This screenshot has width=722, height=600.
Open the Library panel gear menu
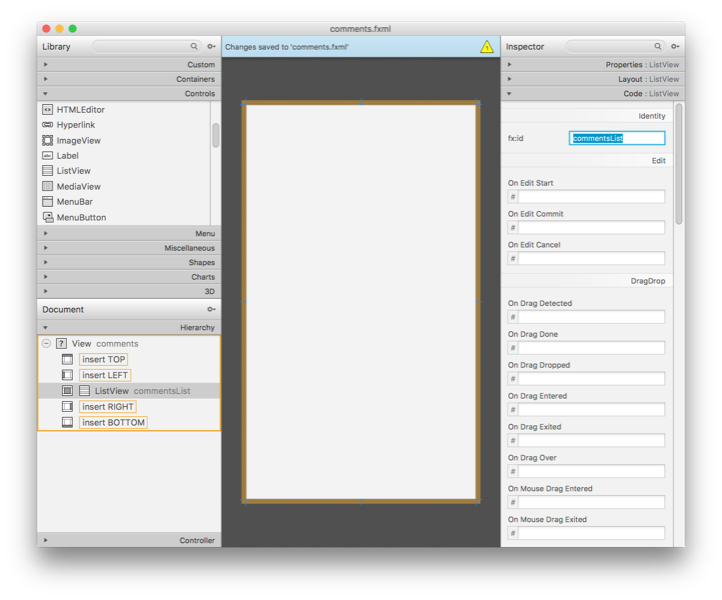211,47
